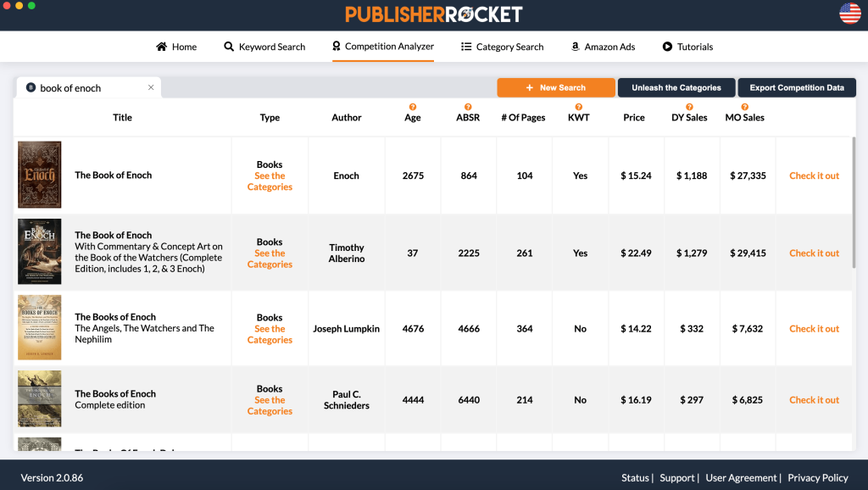Image resolution: width=868 pixels, height=490 pixels.
Task: Open the Support footer link
Action: (x=677, y=478)
